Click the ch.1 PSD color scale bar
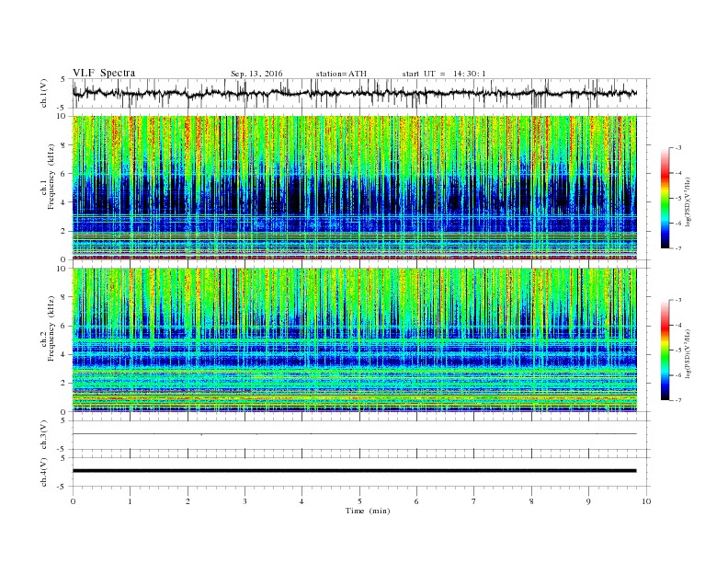 665,198
